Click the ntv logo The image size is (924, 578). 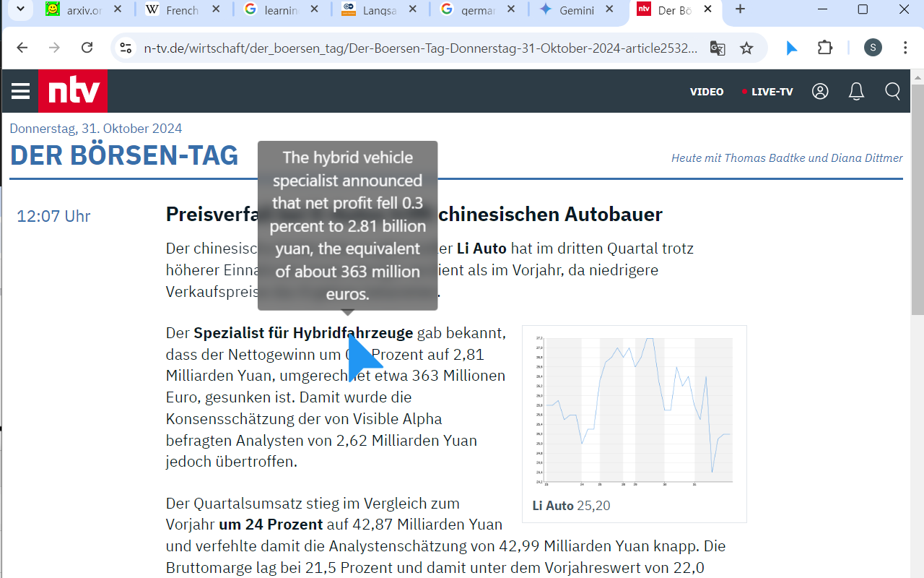(x=73, y=91)
